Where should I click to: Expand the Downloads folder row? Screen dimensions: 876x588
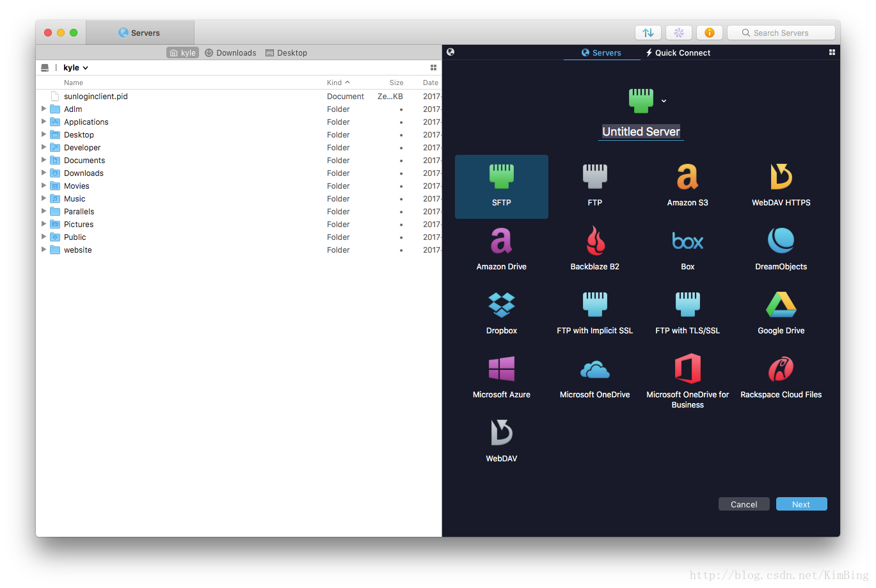pos(44,173)
